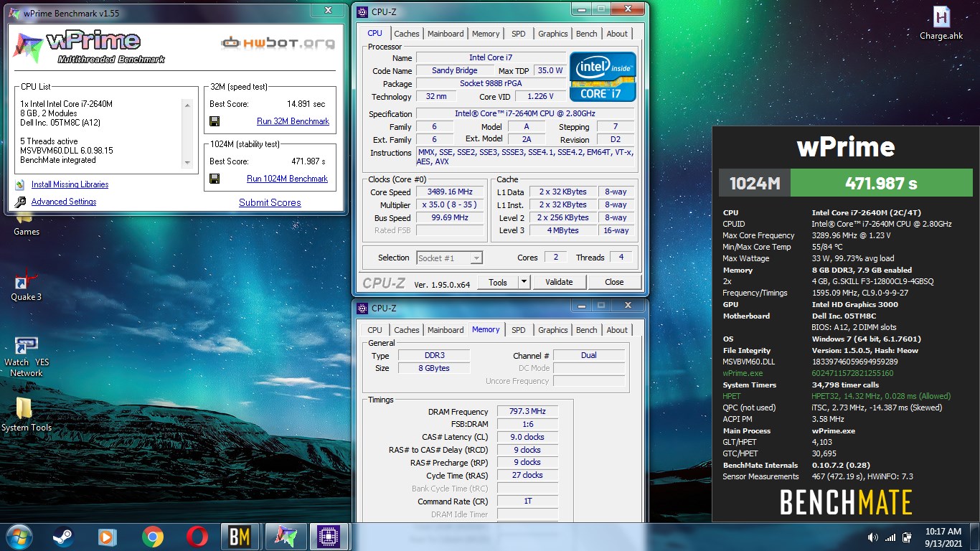This screenshot has width=980, height=551.
Task: Click the power battery tray icon
Action: pyautogui.click(x=908, y=537)
